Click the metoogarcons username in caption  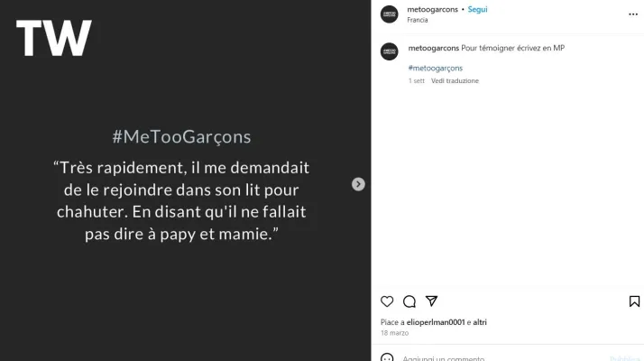click(433, 48)
